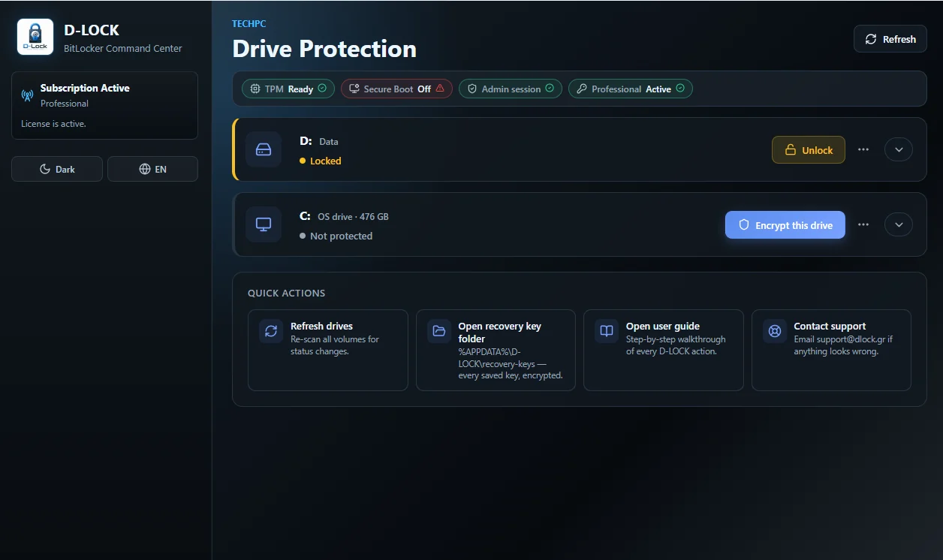Click the recovery key folder icon
943x560 pixels.
pos(439,331)
